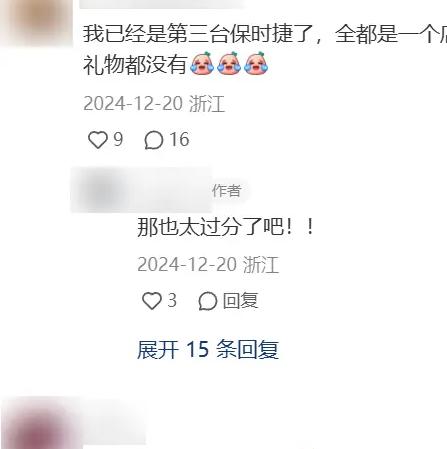The image size is (447, 449).
Task: Expand 展开 15 条回复
Action: tap(208, 350)
